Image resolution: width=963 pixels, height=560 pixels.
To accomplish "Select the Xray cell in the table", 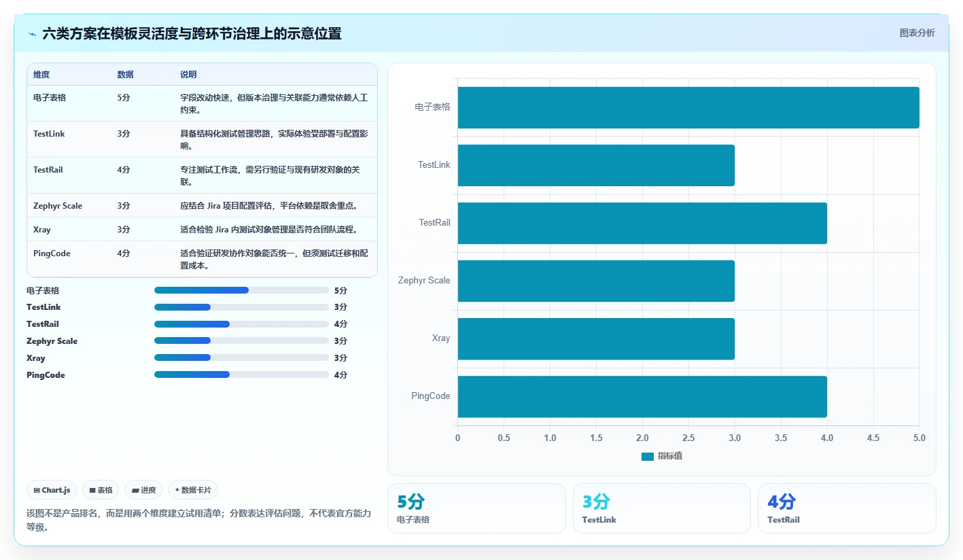I will click(x=42, y=230).
